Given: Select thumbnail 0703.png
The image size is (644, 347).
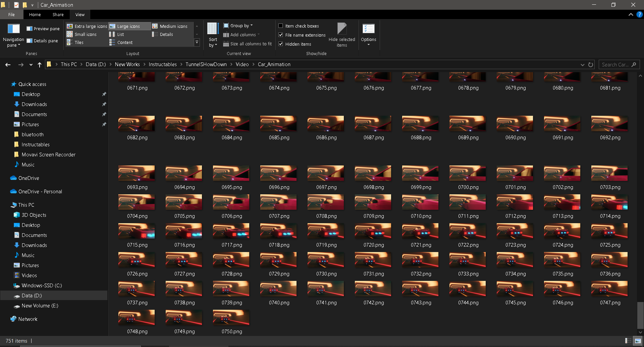Looking at the screenshot, I should tap(609, 173).
